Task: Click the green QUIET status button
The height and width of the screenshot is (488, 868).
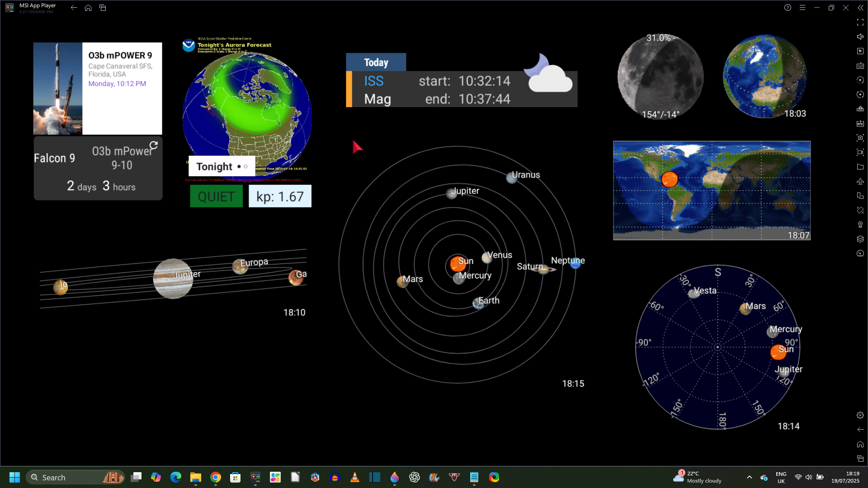Action: pyautogui.click(x=216, y=197)
